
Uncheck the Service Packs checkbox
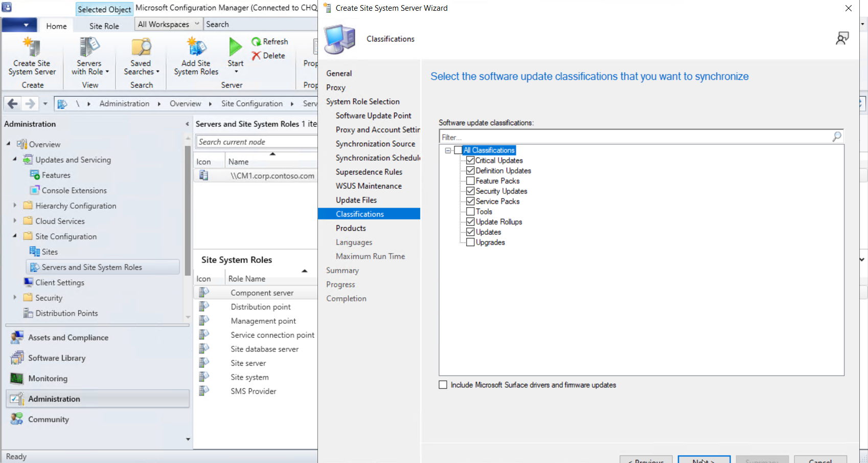pyautogui.click(x=470, y=202)
